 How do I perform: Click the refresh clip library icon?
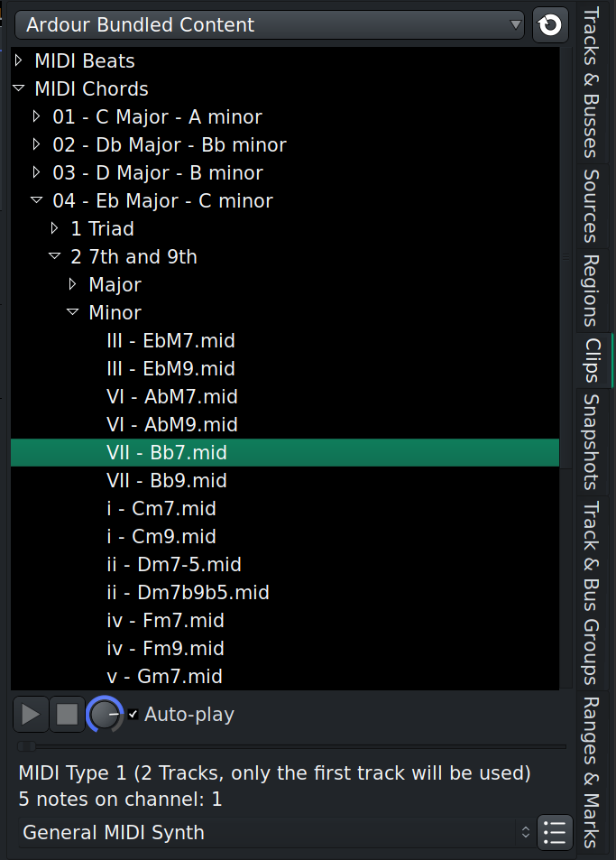550,24
